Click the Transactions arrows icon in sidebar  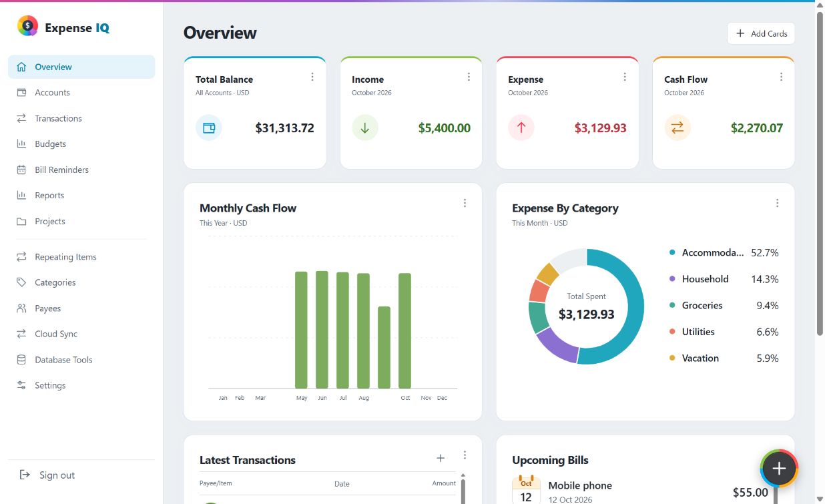point(21,118)
